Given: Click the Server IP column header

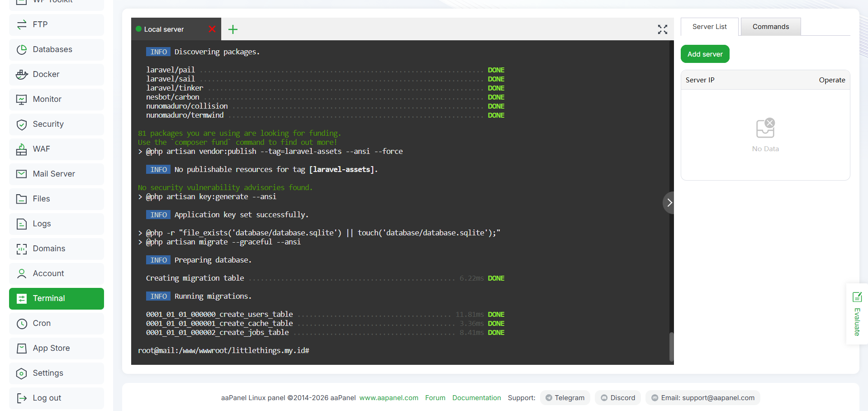Looking at the screenshot, I should pyautogui.click(x=700, y=80).
